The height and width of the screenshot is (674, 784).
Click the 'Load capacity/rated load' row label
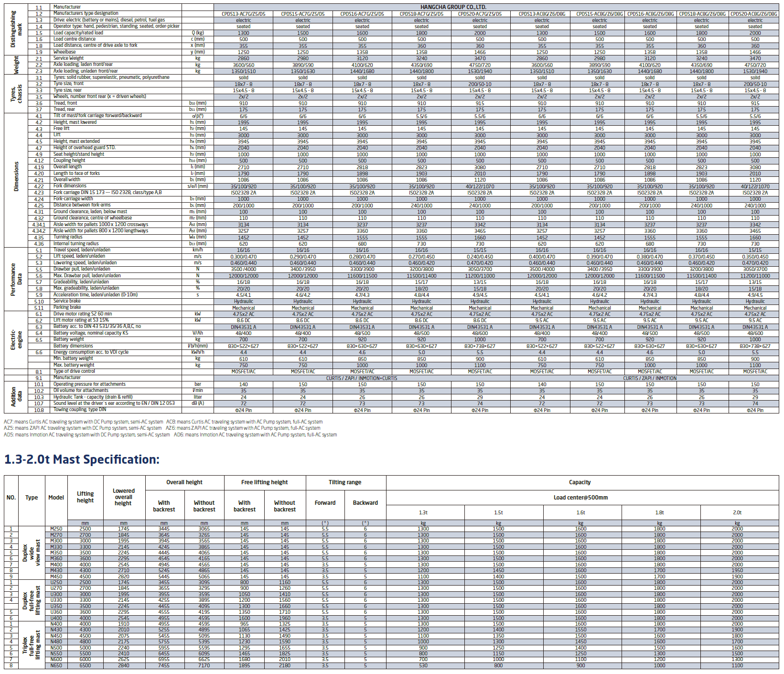pyautogui.click(x=78, y=33)
